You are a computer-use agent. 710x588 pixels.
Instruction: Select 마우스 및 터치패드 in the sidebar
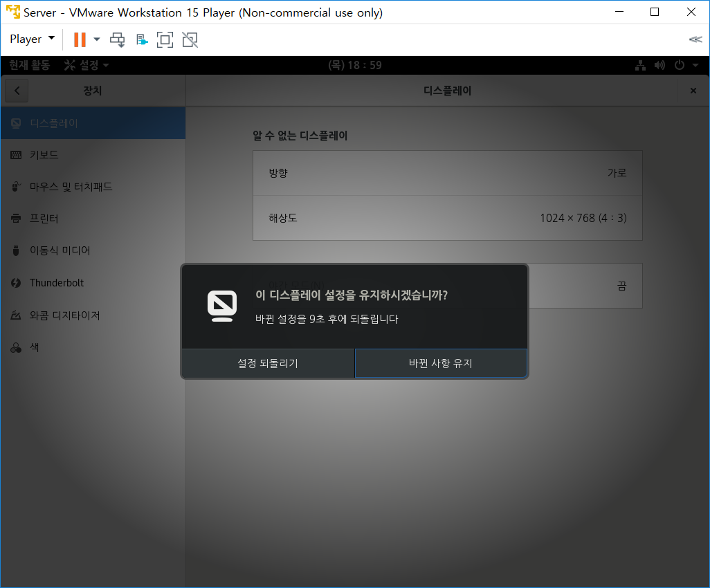pos(93,187)
